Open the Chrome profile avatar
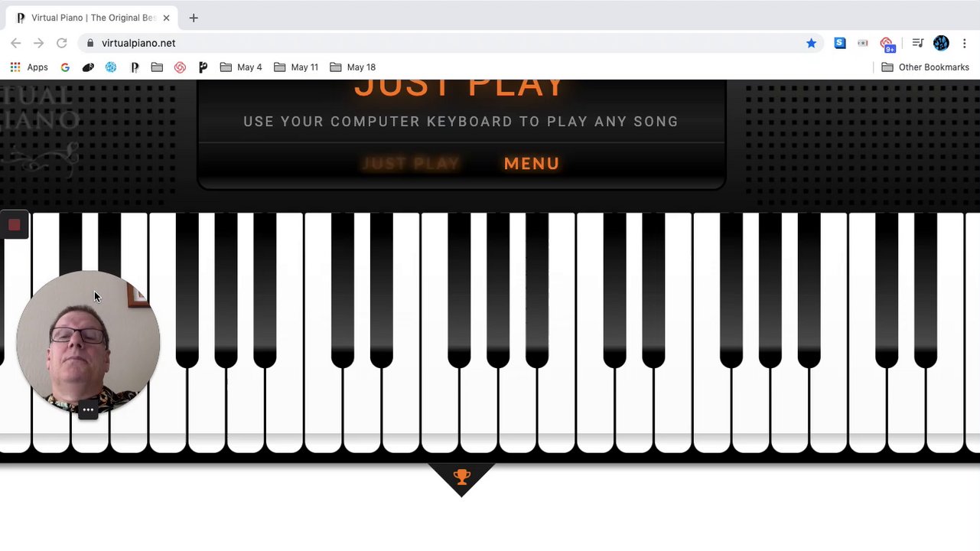Screen dimensions: 980x551 [941, 44]
